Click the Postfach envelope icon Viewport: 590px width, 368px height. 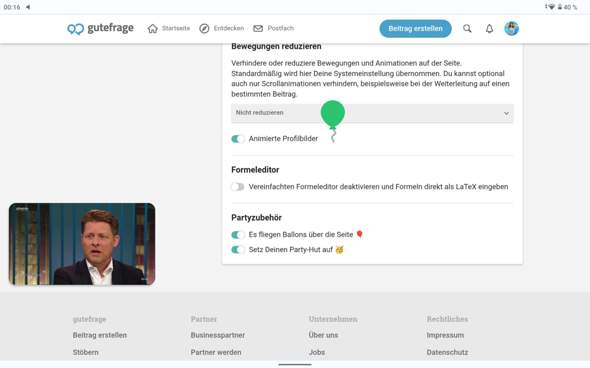tap(258, 28)
